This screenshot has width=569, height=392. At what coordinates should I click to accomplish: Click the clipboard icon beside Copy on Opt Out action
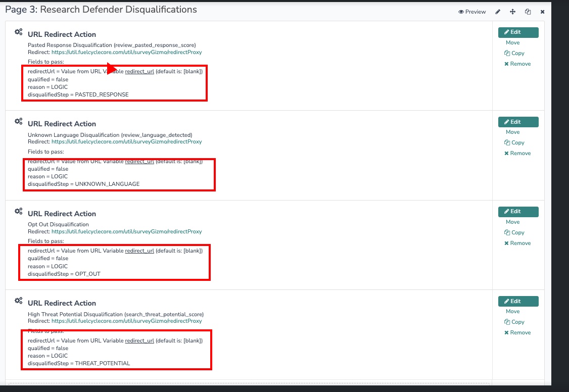[507, 232]
